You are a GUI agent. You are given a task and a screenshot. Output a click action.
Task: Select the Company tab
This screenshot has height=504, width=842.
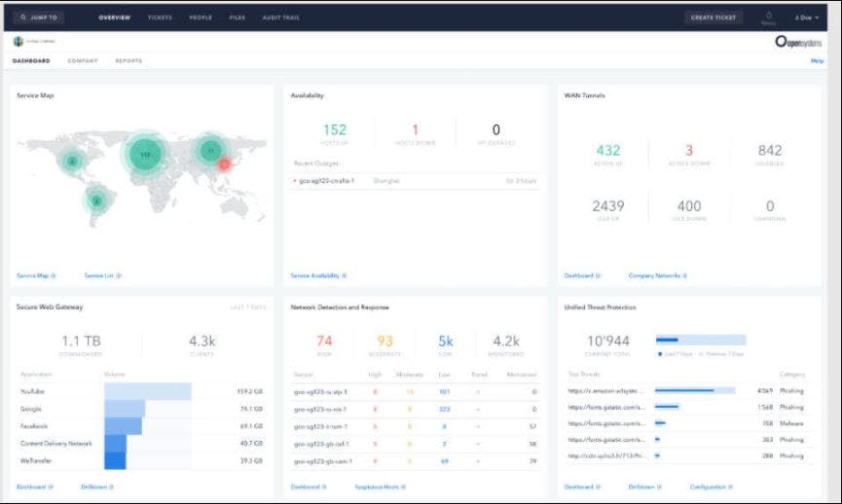click(82, 61)
